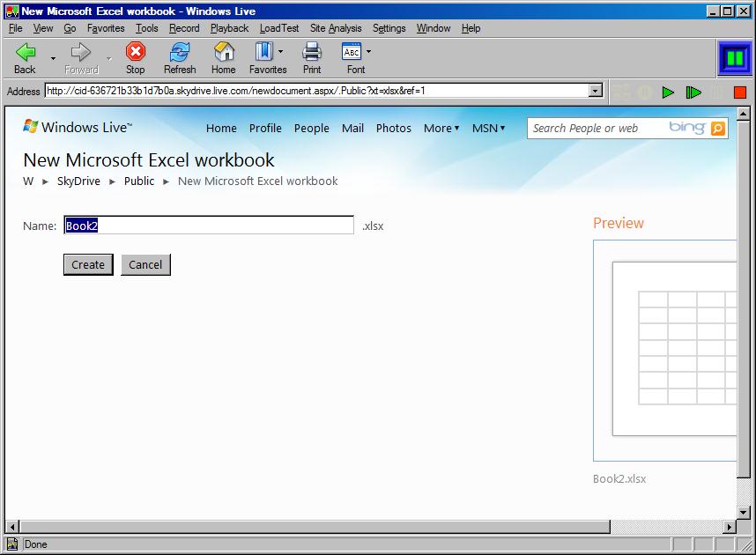756x555 pixels.
Task: Click the Search People or web box
Action: pos(598,129)
